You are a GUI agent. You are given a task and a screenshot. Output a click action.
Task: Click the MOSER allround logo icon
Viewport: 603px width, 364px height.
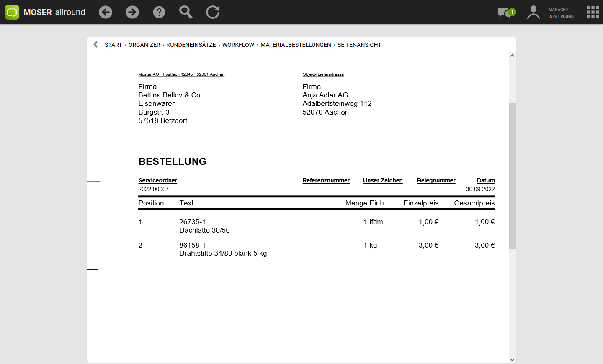12,12
